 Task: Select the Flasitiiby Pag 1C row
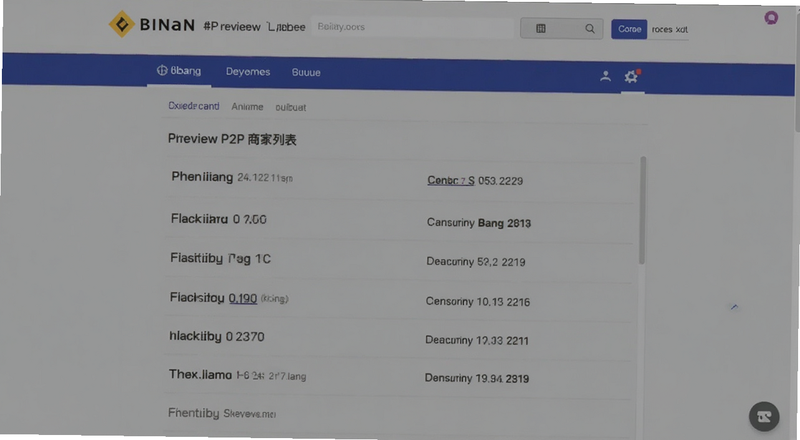(399, 260)
